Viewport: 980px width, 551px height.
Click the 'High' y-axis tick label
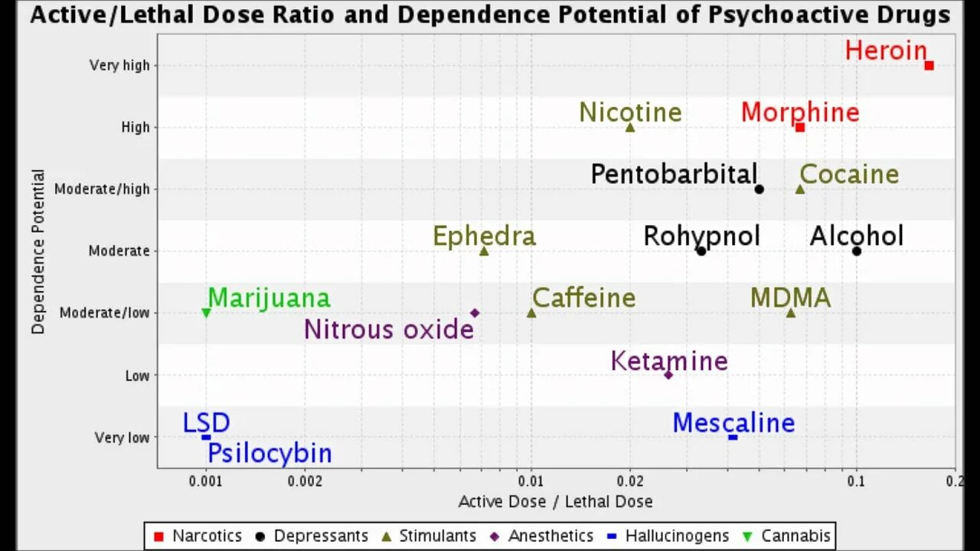click(136, 127)
